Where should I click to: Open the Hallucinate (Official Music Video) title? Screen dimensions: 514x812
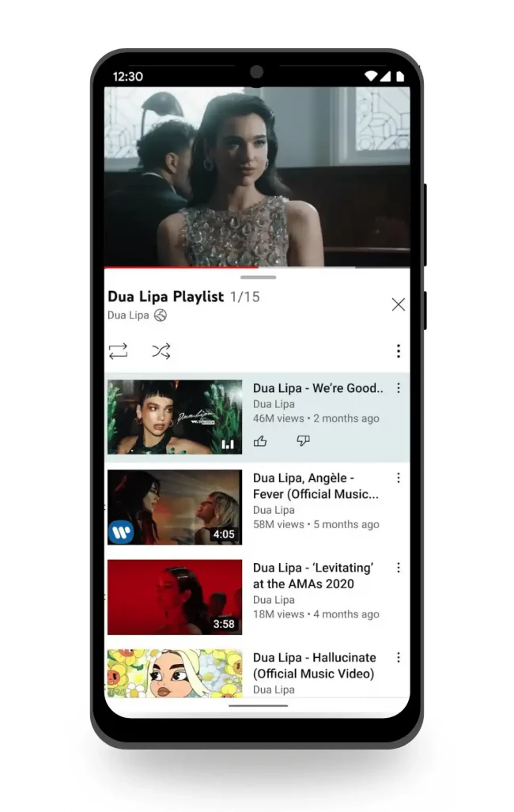click(314, 666)
